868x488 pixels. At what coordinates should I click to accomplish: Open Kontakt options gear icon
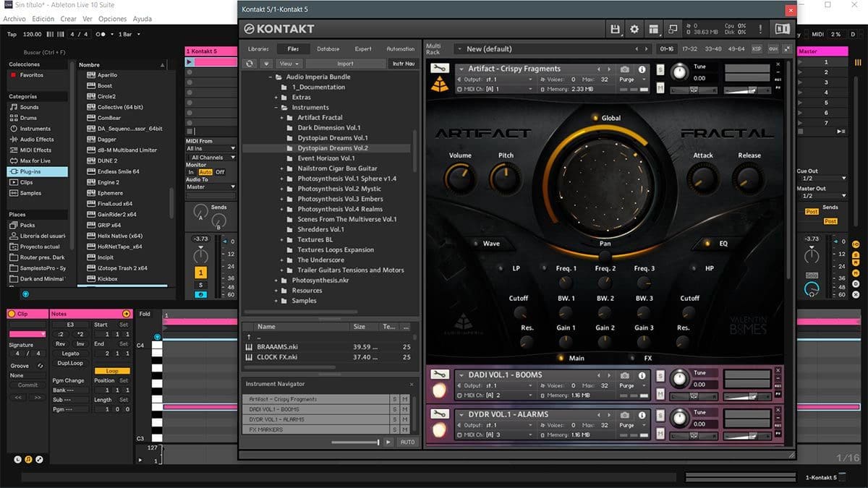(x=634, y=29)
